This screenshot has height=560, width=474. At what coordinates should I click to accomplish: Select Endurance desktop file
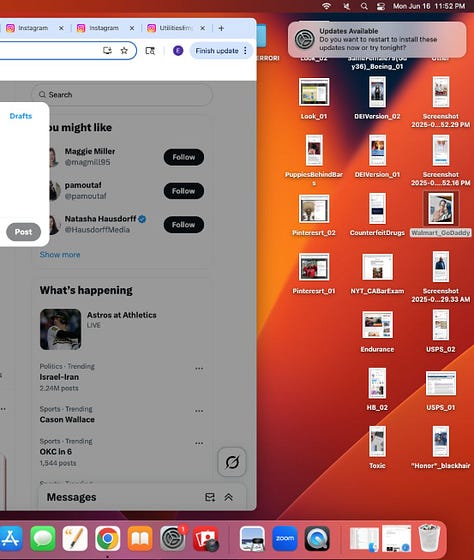coord(377,331)
